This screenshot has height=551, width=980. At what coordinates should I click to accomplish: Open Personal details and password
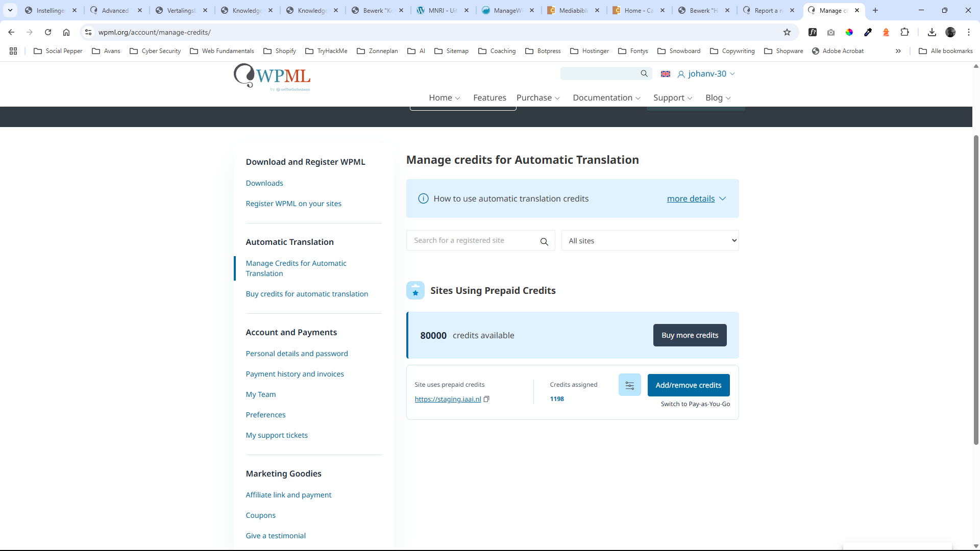tap(297, 354)
